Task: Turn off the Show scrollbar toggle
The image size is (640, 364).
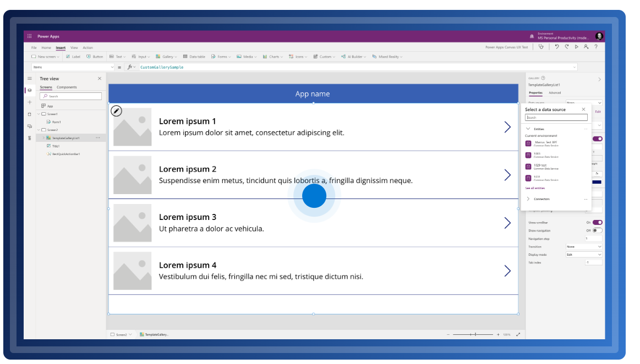Action: [x=597, y=223]
